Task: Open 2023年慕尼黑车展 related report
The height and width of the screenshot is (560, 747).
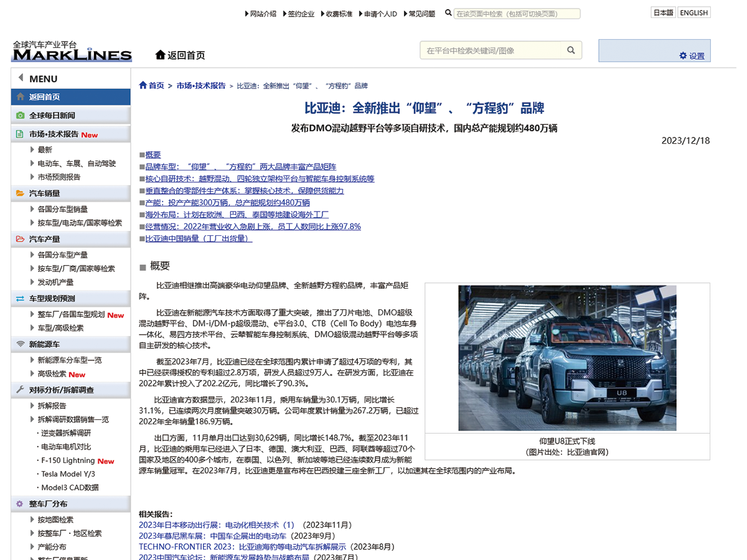Action: pos(212,536)
